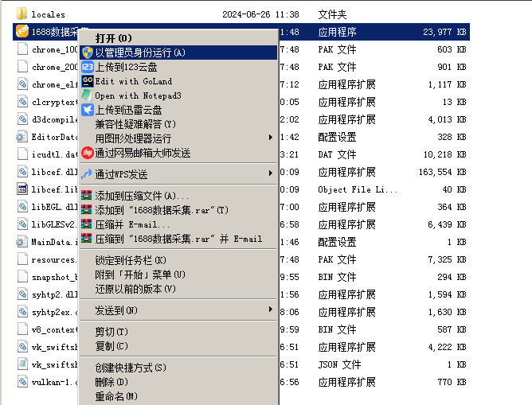Select the 锁定到任务栏(K) entry
532x405 pixels.
click(131, 260)
